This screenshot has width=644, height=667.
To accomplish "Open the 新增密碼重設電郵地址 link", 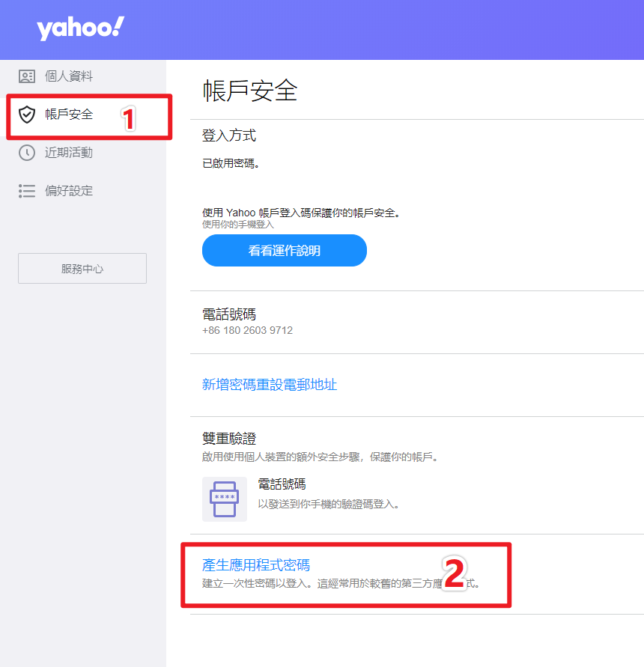I will [x=270, y=385].
